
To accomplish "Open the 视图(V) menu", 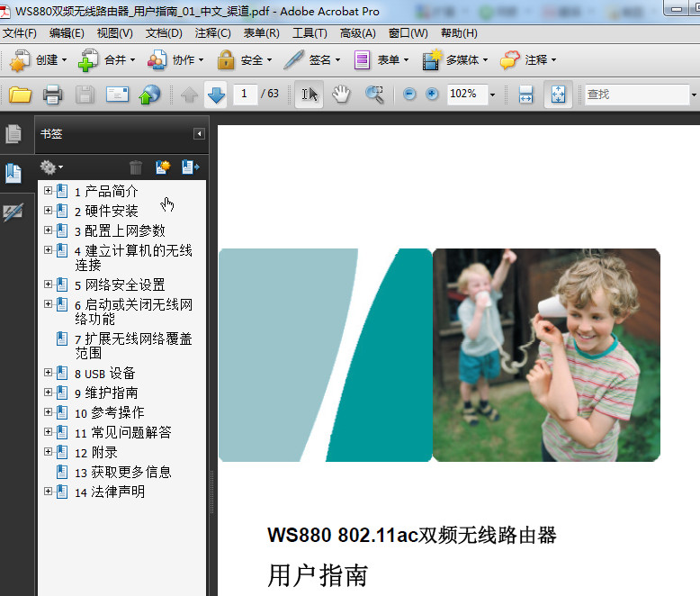I will (115, 33).
